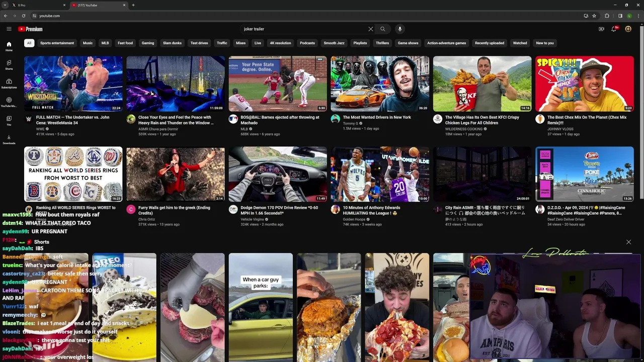Open Downloads in the sidebar
The height and width of the screenshot is (362, 644).
9,139
